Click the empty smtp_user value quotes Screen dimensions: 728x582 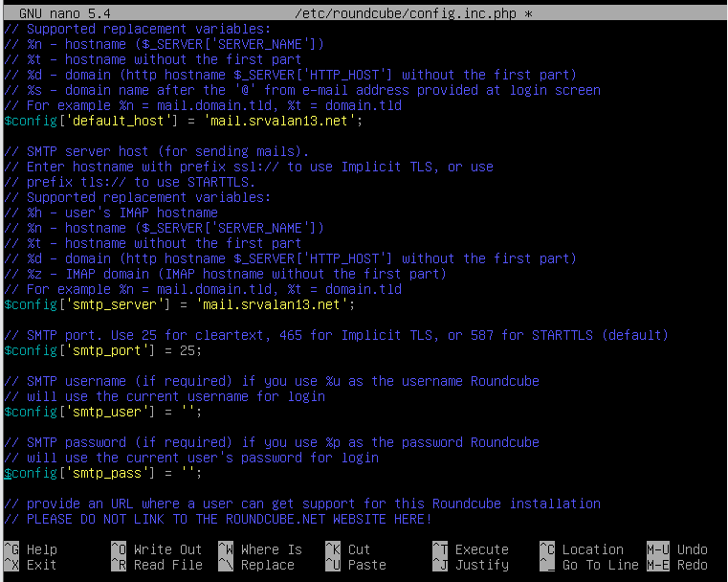(188, 412)
